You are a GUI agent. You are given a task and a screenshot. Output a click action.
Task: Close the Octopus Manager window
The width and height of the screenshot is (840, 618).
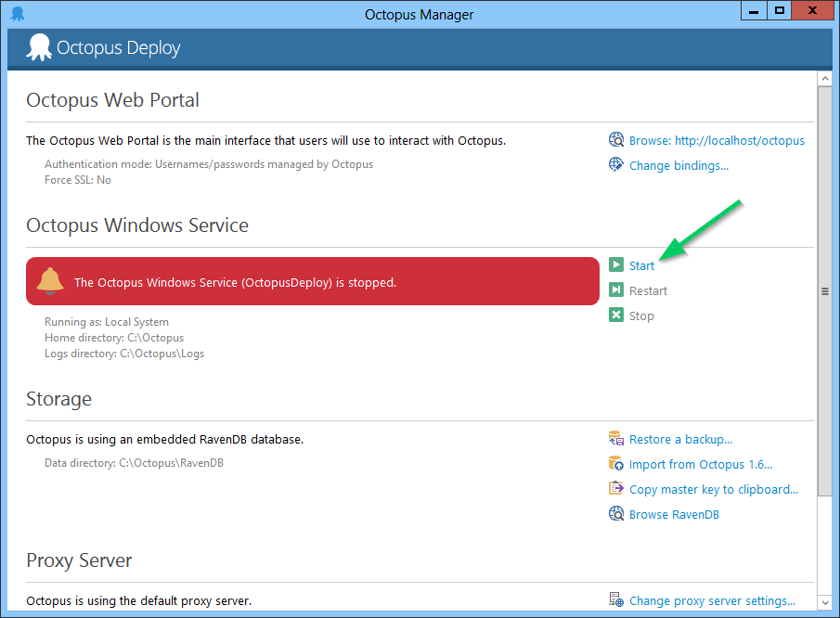tap(813, 11)
